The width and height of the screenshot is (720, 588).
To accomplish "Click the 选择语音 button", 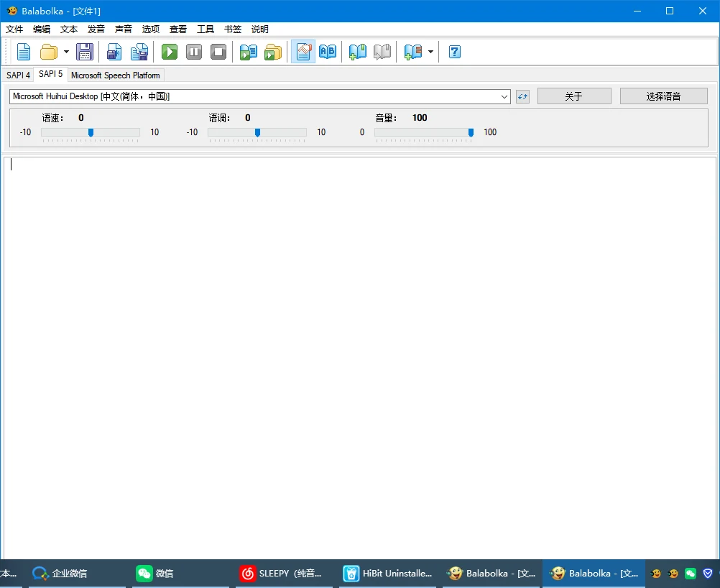I will pyautogui.click(x=663, y=96).
